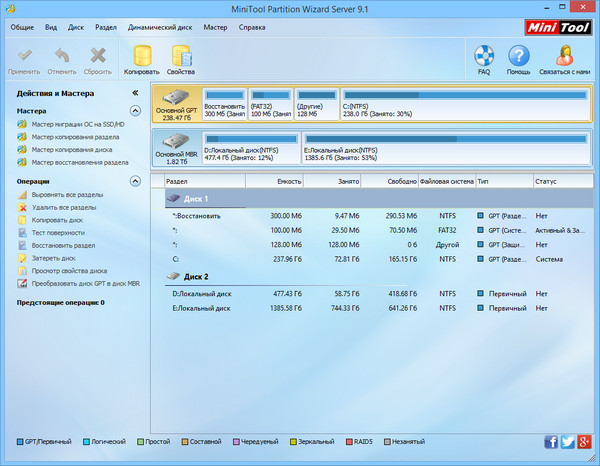Open the Facebook icon in status bar
Image resolution: width=600 pixels, height=466 pixels.
click(551, 441)
